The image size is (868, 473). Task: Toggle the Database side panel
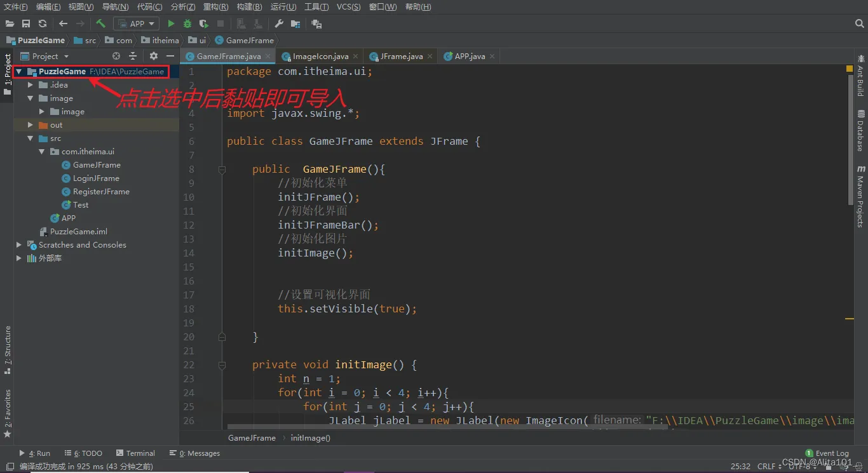tap(860, 131)
